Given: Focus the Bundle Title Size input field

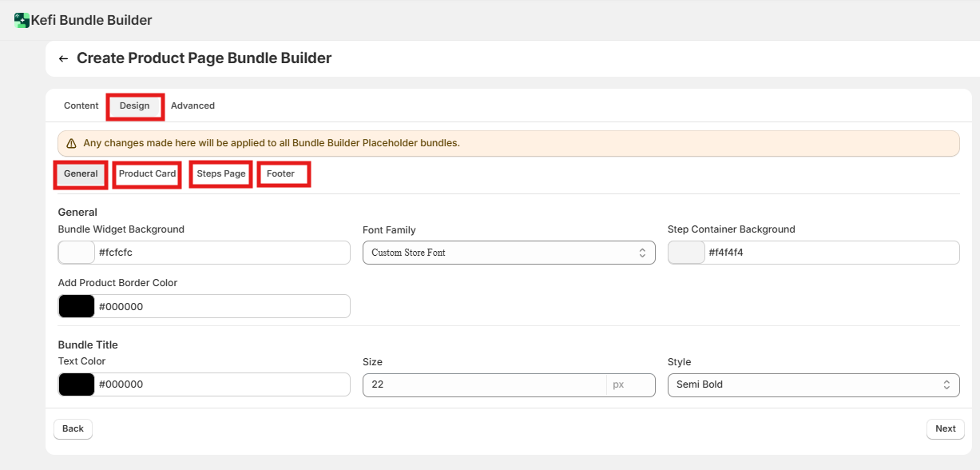Looking at the screenshot, I should (x=484, y=384).
